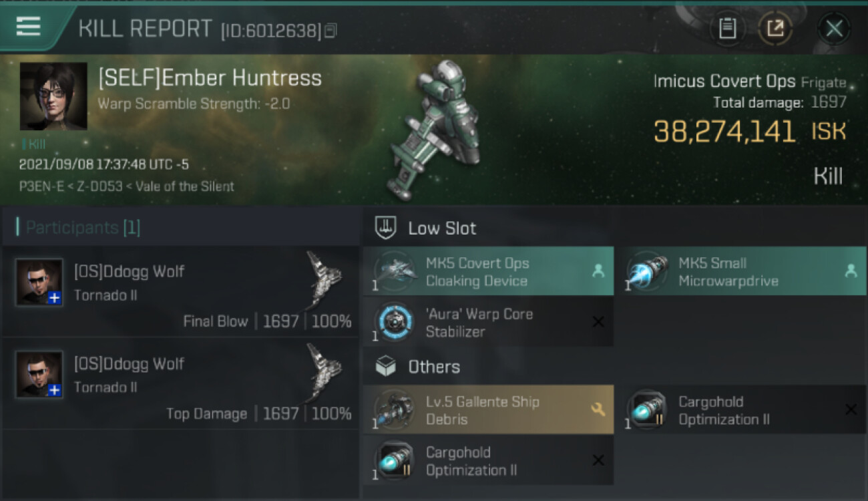Select the MK5 Small Microwarpdrive icon

tap(648, 271)
